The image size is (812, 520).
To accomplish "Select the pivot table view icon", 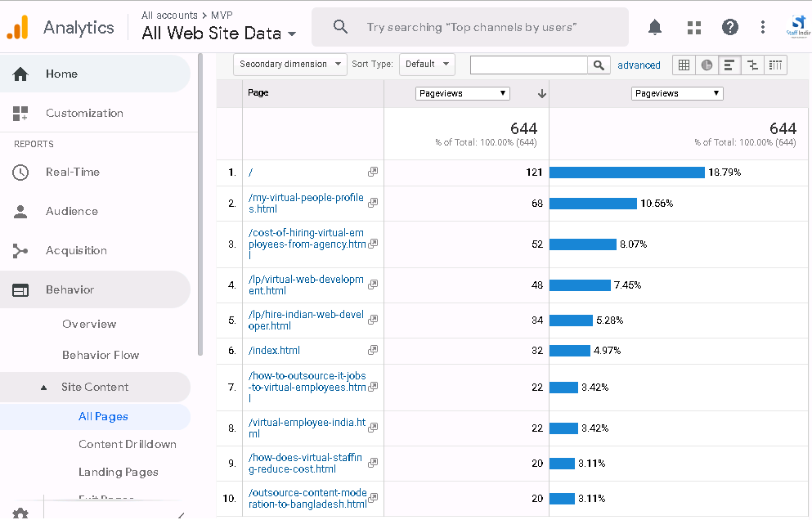I will pos(775,65).
